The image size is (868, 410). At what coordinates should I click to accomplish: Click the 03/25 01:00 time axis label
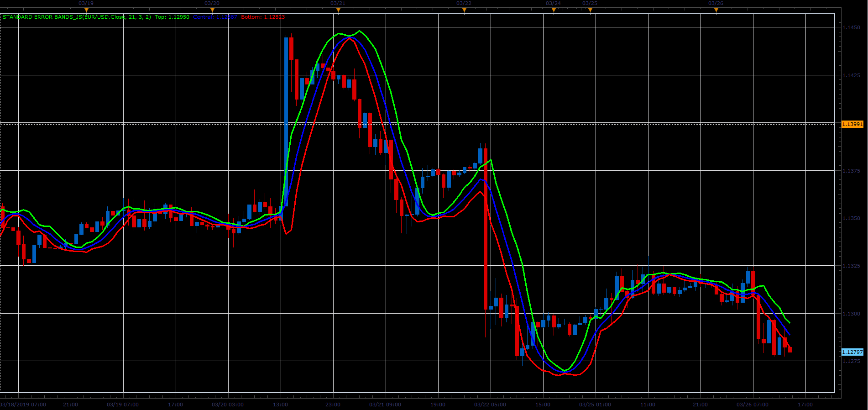coord(595,405)
